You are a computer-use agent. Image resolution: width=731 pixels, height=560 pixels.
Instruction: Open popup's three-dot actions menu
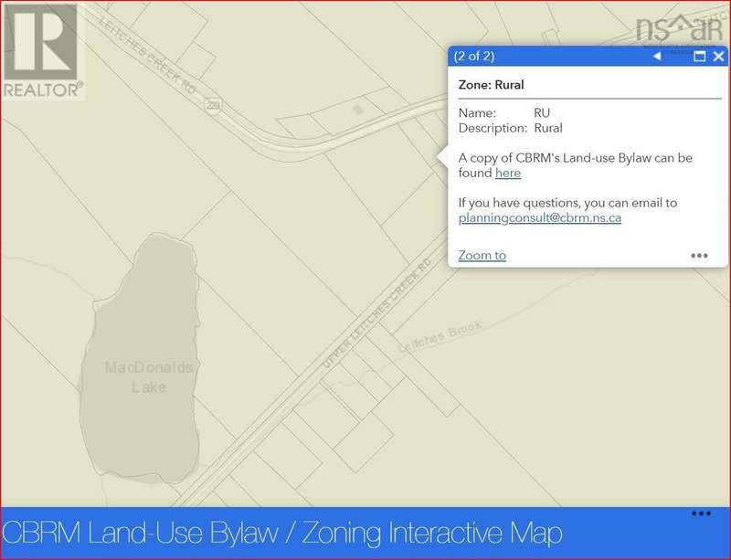point(699,256)
